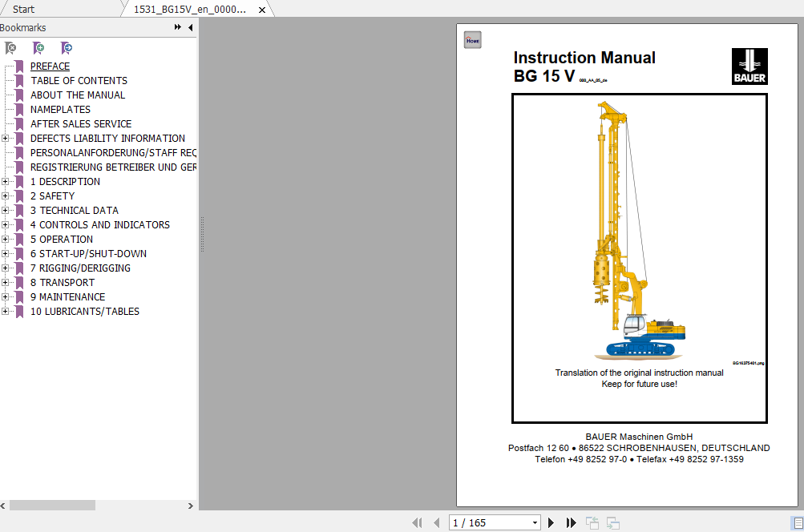Click the next view icon
The image size is (804, 532).
612,522
